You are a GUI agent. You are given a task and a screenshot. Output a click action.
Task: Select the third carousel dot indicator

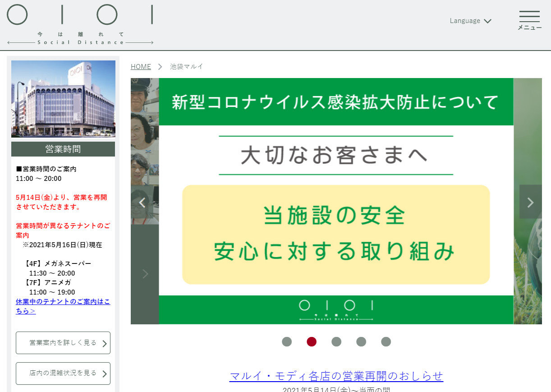336,342
